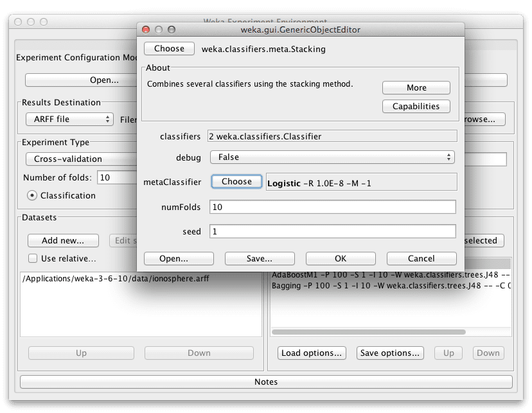The height and width of the screenshot is (413, 532).
Task: Select the Classification radio button
Action: (x=32, y=195)
